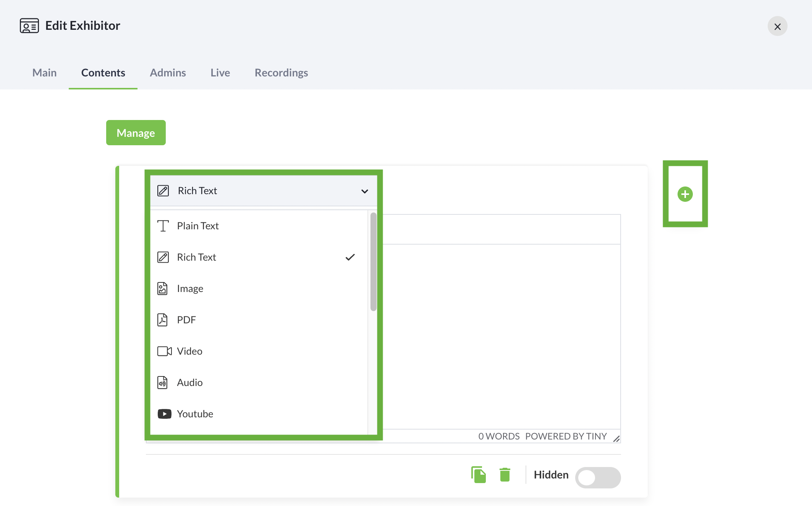Toggle the Hidden switch on

(x=597, y=477)
